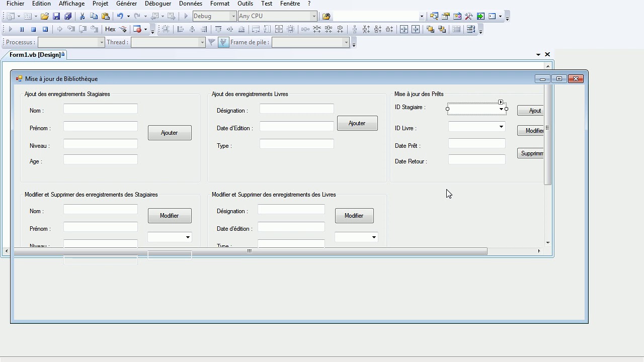Click Ajouter button in Livres group

357,123
